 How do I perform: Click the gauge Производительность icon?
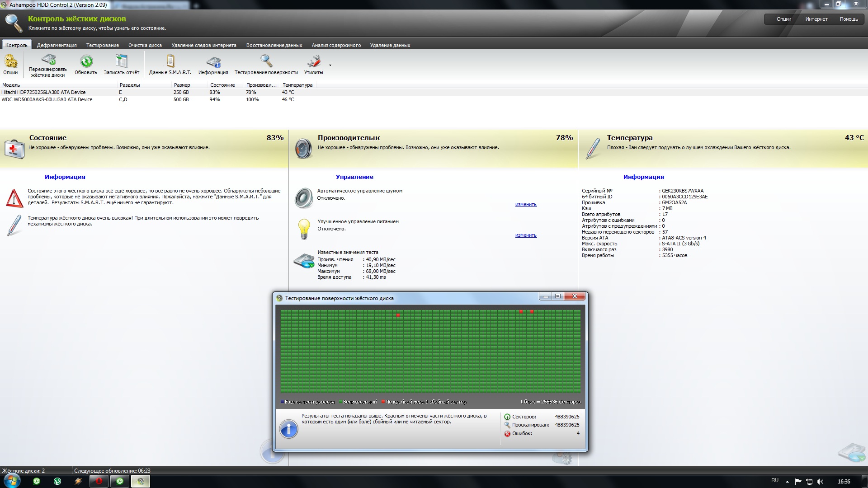pyautogui.click(x=303, y=148)
